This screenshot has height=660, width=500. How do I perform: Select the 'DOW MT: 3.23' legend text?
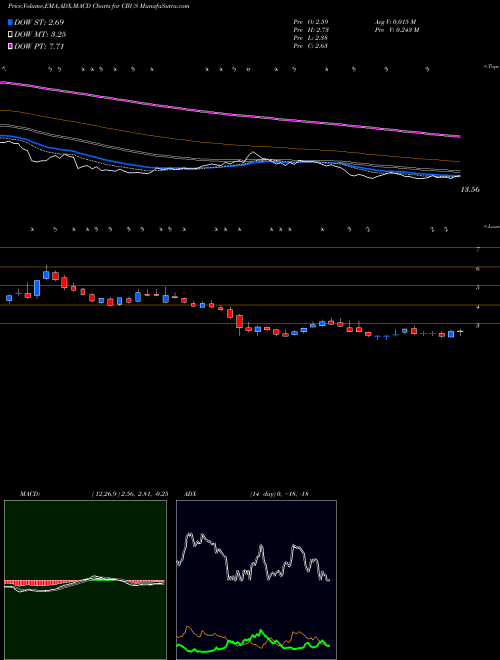[40, 35]
